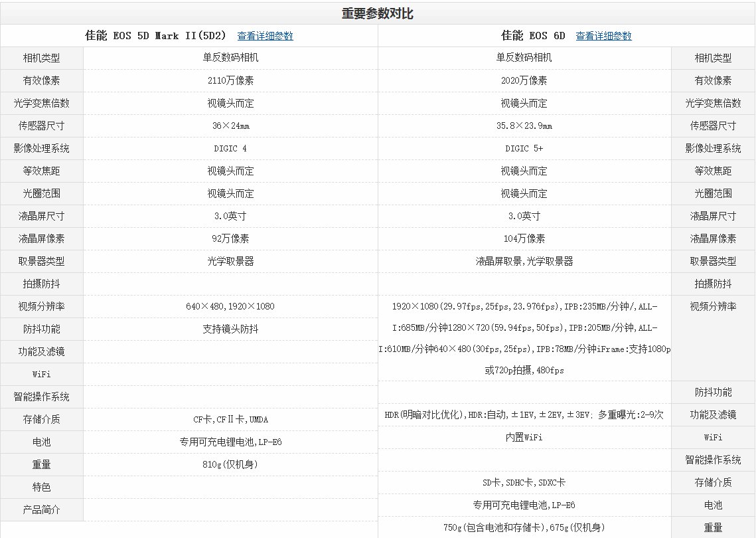Select the 810g(仅机身) weight value
The height and width of the screenshot is (538, 756).
[x=230, y=464]
